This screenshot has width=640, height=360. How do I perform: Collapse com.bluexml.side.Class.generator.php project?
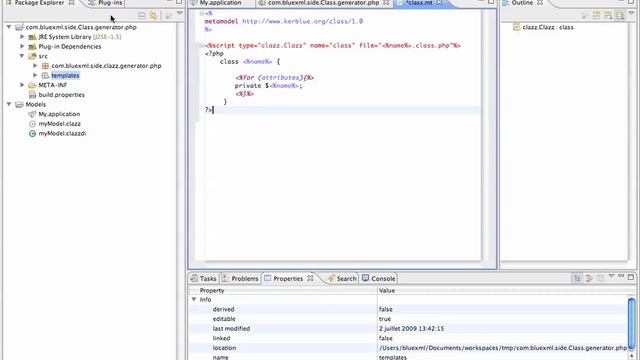[x=9, y=27]
